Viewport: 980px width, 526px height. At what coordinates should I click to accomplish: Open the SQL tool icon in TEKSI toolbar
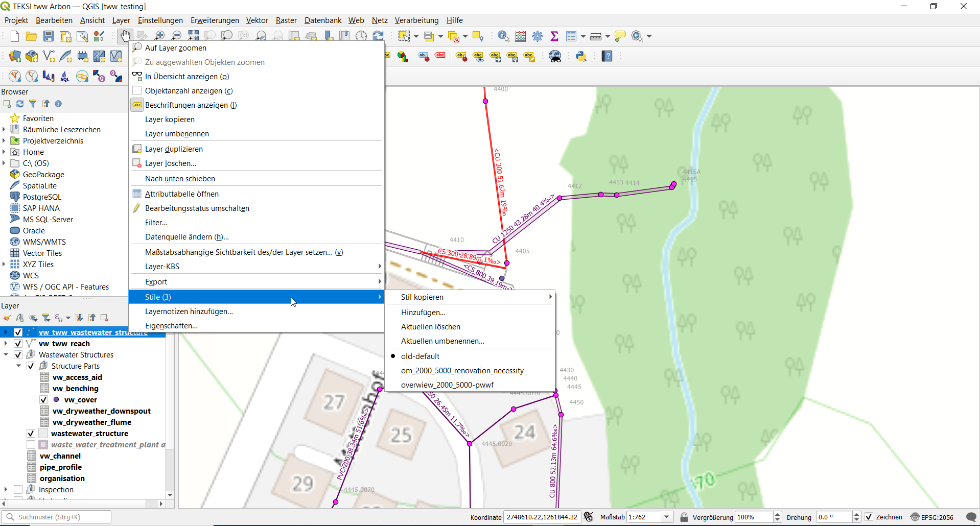(65, 77)
